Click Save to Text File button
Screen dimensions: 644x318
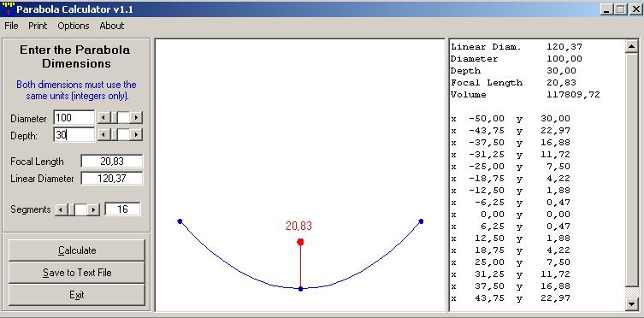[77, 273]
